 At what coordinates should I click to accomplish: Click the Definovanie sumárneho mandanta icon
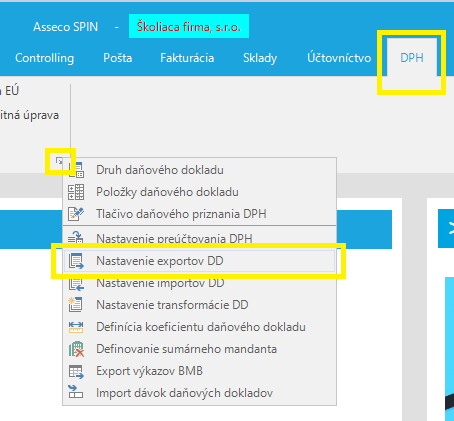76,349
